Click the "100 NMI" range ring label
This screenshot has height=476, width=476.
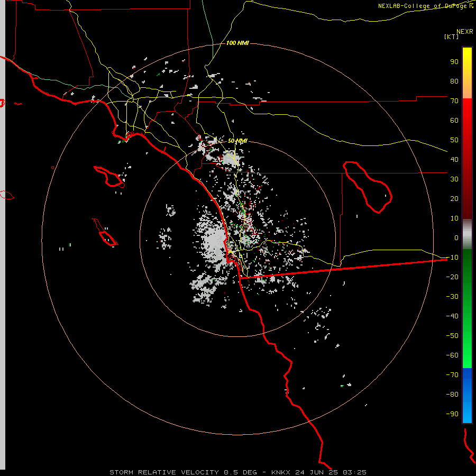click(x=237, y=43)
